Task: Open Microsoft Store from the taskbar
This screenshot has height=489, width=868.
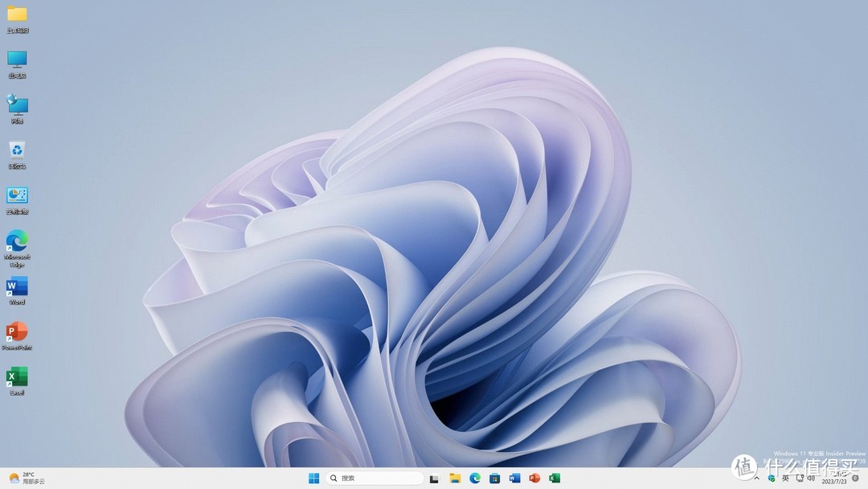Action: (495, 479)
